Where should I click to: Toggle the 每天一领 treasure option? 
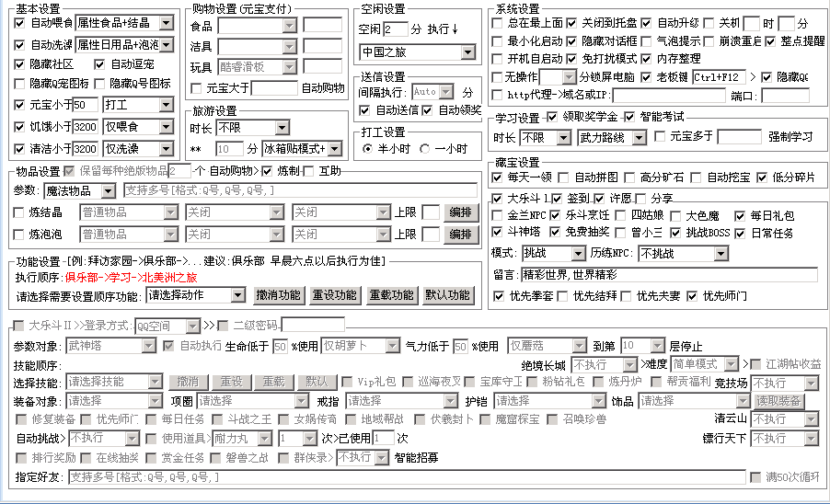[497, 178]
